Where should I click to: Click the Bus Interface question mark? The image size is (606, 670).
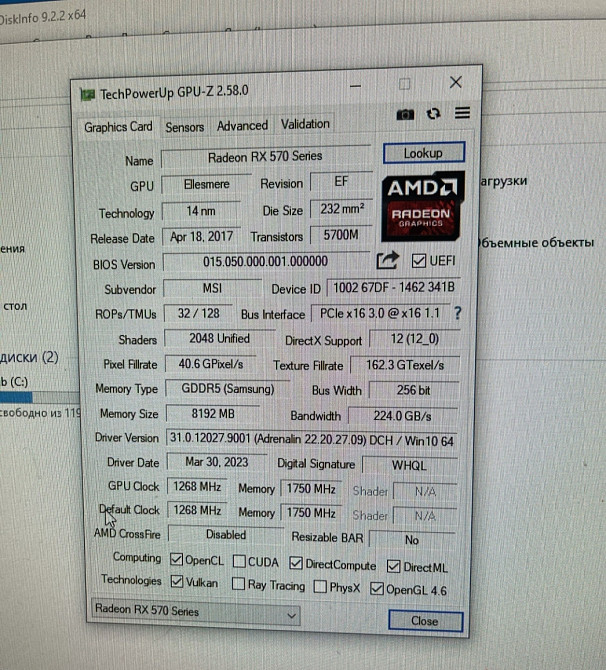457,313
